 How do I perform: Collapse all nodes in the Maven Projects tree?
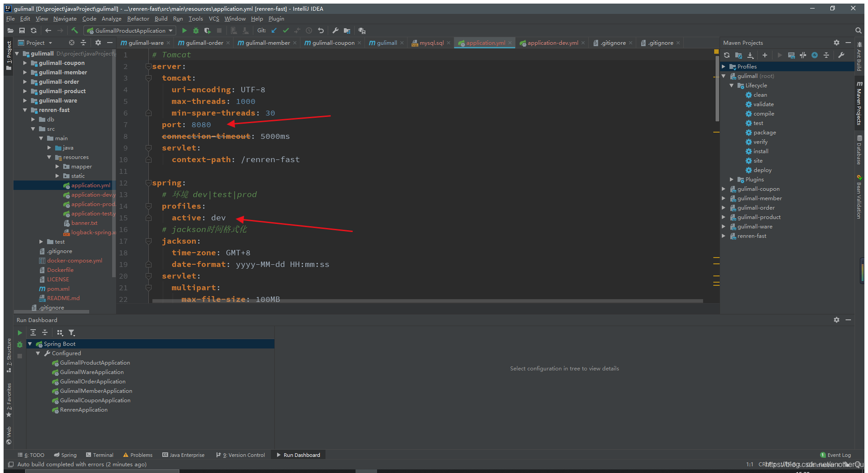[x=826, y=55]
